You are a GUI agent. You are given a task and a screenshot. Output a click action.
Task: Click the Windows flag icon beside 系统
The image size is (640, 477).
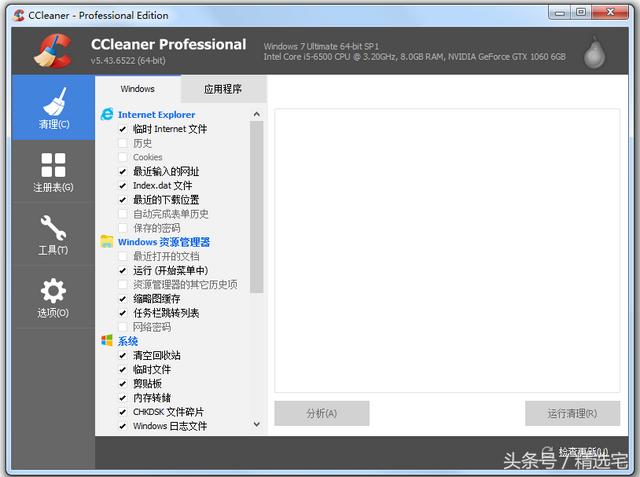[107, 341]
